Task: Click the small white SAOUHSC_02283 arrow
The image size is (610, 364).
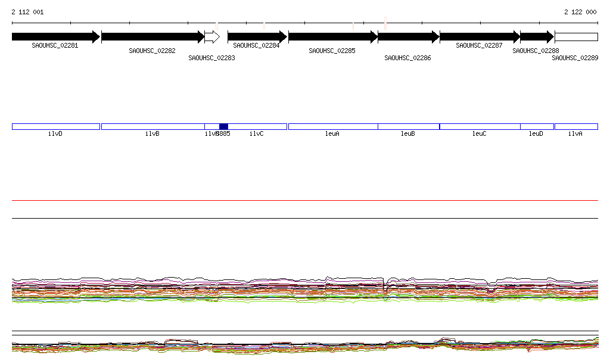Action: (x=211, y=37)
